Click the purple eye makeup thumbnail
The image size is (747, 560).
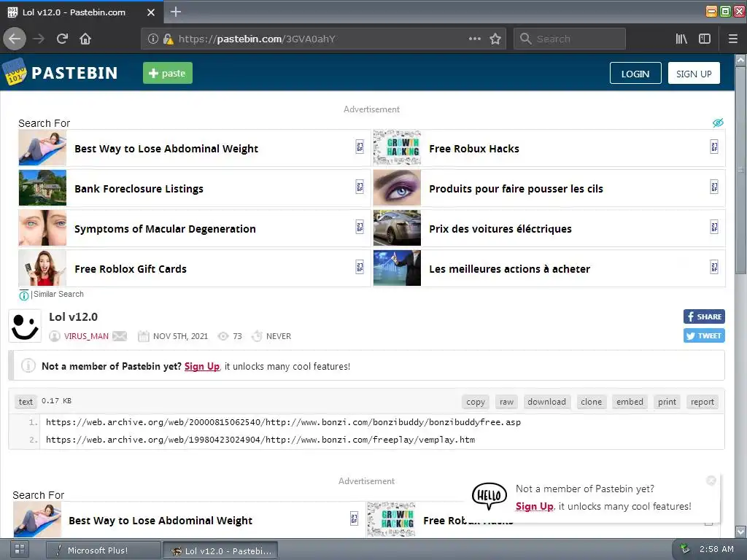coord(397,188)
